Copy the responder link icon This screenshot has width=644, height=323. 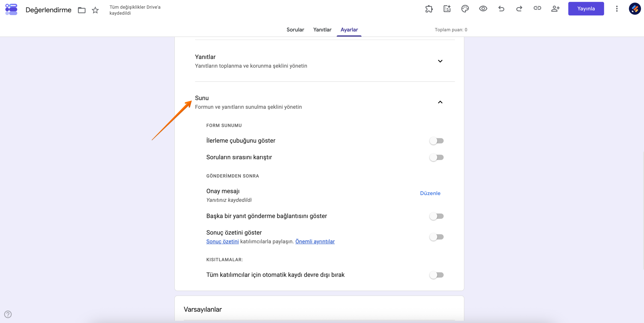[x=537, y=8]
